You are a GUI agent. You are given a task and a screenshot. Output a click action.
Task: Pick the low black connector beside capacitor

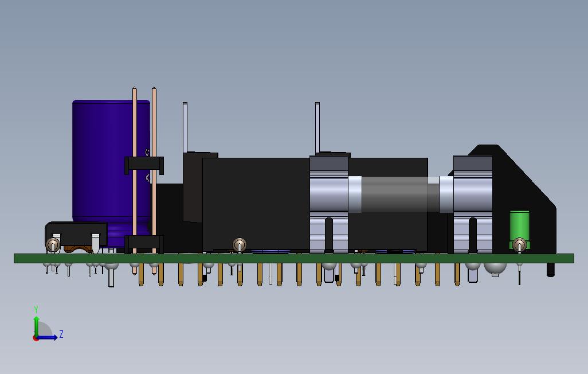76,233
